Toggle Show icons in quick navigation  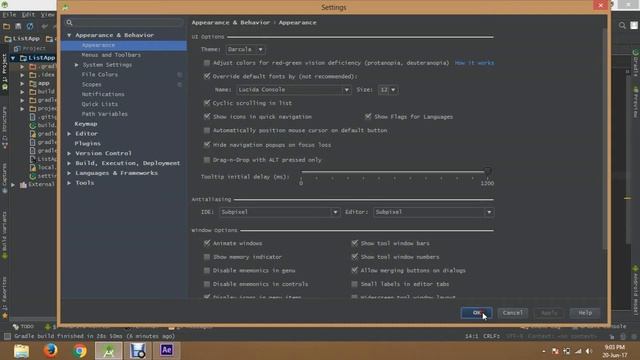pyautogui.click(x=207, y=117)
